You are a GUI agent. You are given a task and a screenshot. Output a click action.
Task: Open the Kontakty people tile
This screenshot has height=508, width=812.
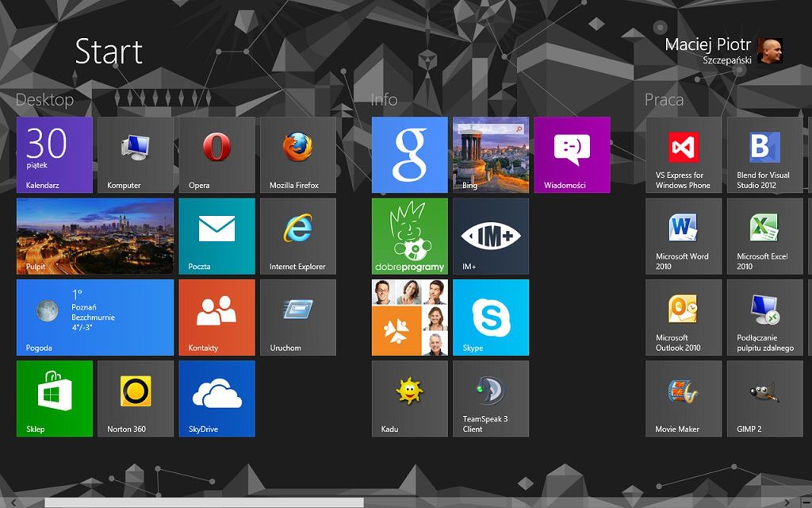[x=217, y=317]
